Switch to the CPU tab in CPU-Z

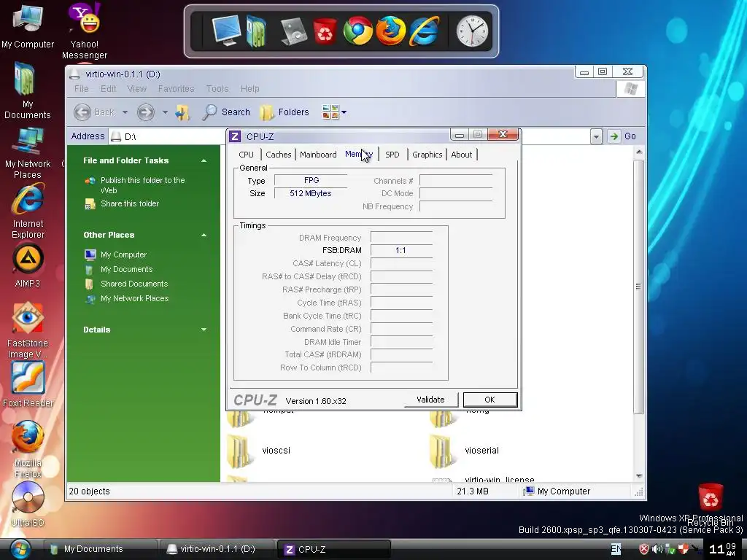tap(247, 155)
